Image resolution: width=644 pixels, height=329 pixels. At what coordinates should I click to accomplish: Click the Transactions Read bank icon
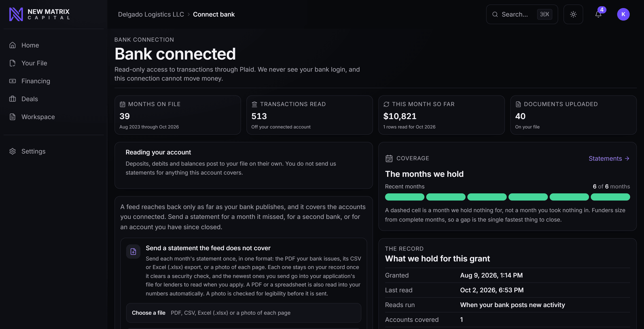point(254,104)
